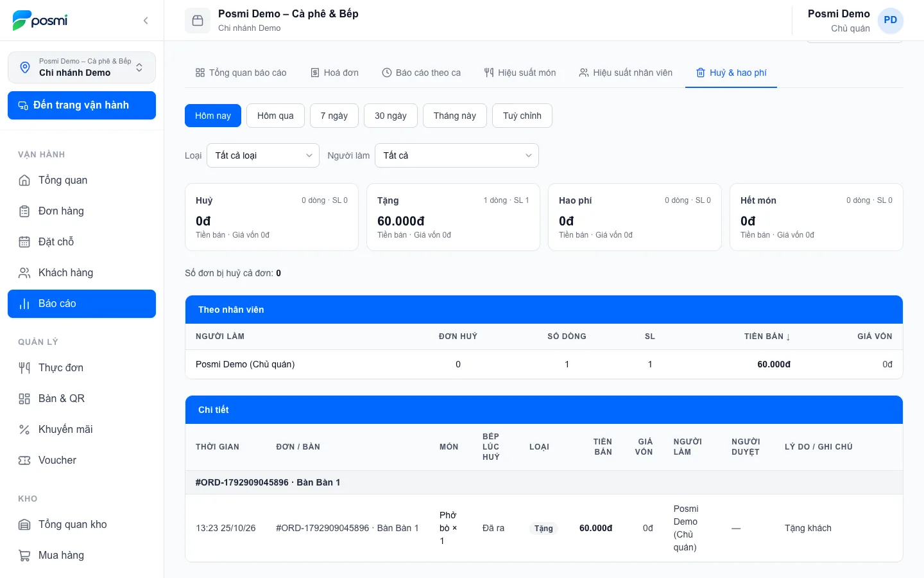Select the Tháng này date filter
924x578 pixels.
pyautogui.click(x=455, y=116)
